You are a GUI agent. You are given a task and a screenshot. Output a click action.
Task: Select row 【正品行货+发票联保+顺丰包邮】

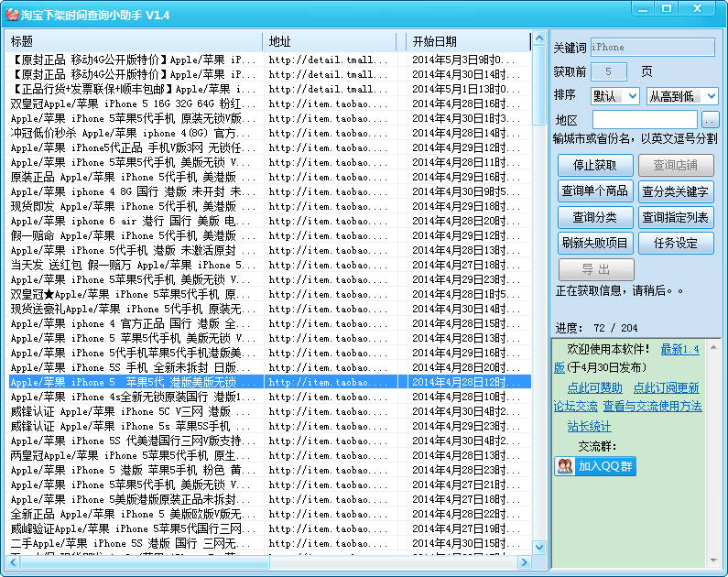coord(270,89)
